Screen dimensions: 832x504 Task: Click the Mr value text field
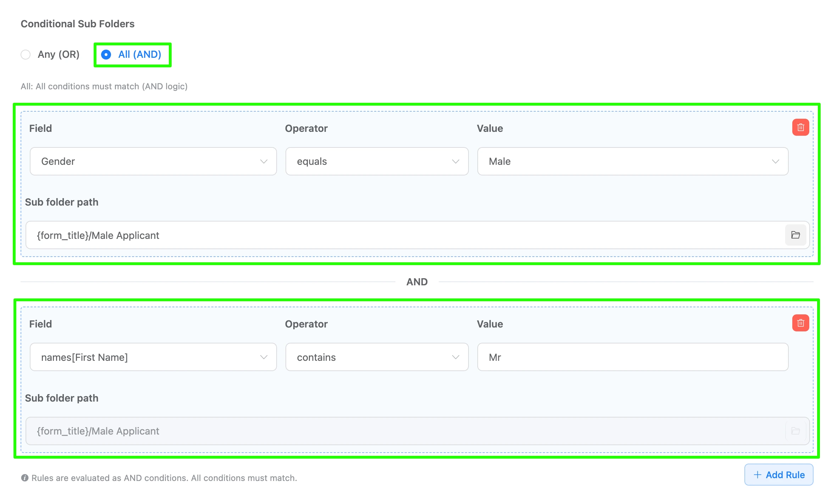(632, 357)
